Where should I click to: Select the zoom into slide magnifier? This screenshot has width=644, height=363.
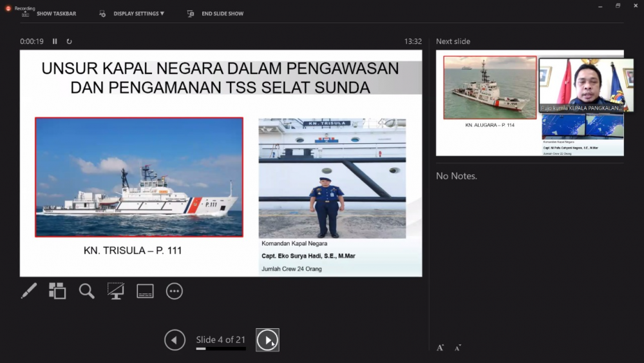(x=87, y=291)
